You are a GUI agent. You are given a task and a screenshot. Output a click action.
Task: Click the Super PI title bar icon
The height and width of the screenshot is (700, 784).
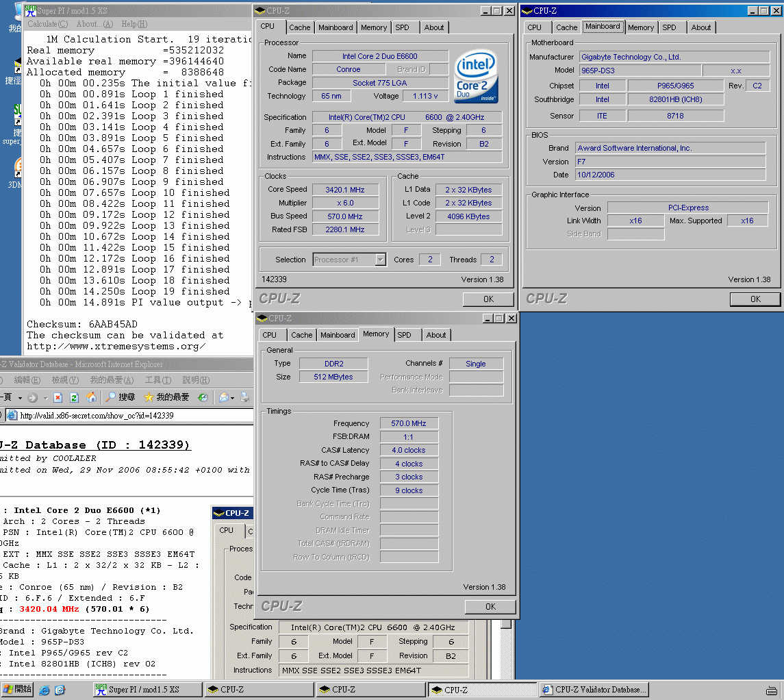click(31, 10)
